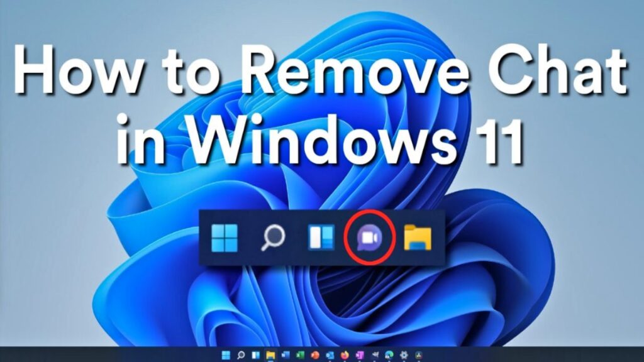Click the Start icon in the enlarged taskbar

click(223, 237)
